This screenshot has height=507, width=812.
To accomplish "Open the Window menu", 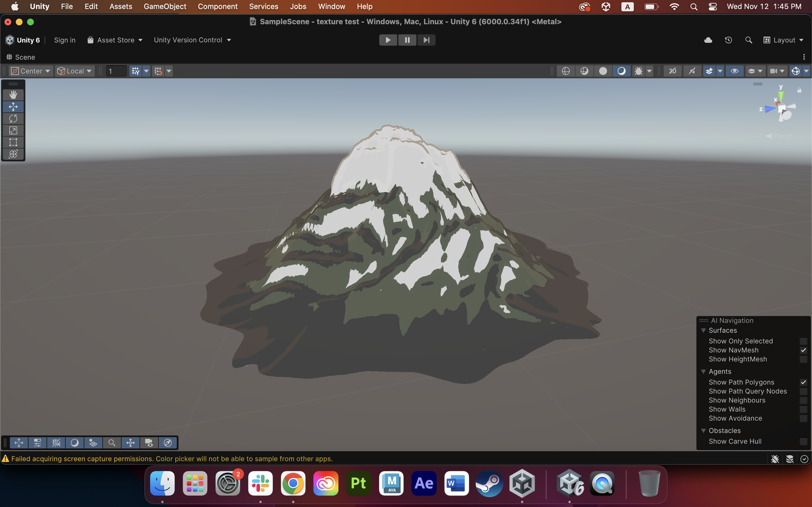I will (x=331, y=6).
